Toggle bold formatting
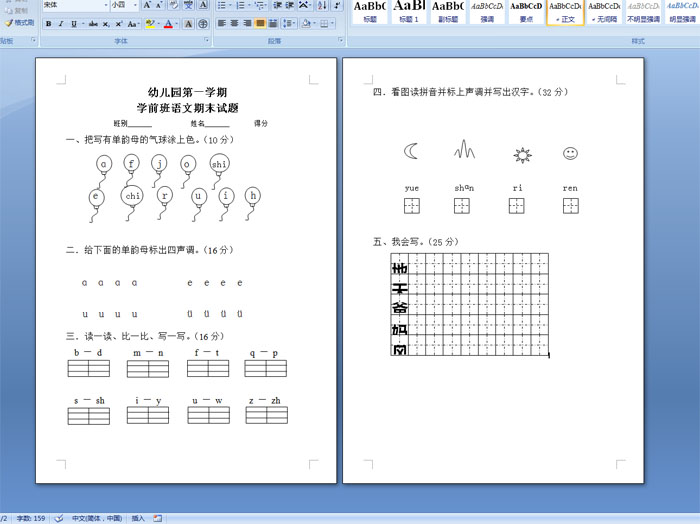 click(49, 24)
